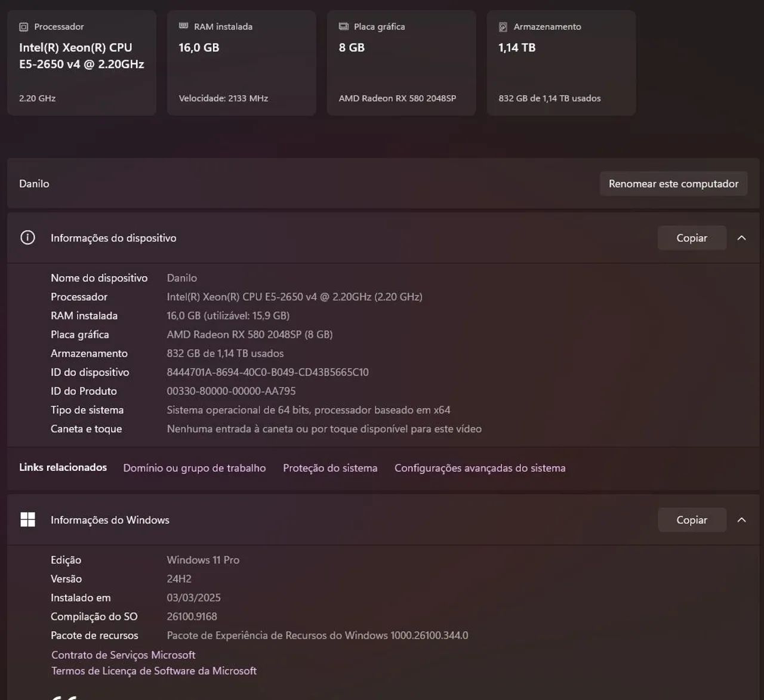Click the Informações do dispositivo header title

[x=113, y=238]
